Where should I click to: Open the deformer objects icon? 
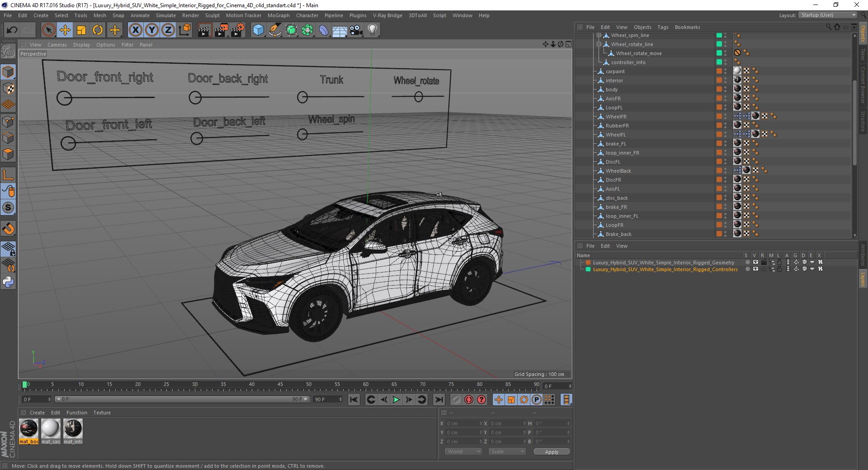(x=324, y=30)
